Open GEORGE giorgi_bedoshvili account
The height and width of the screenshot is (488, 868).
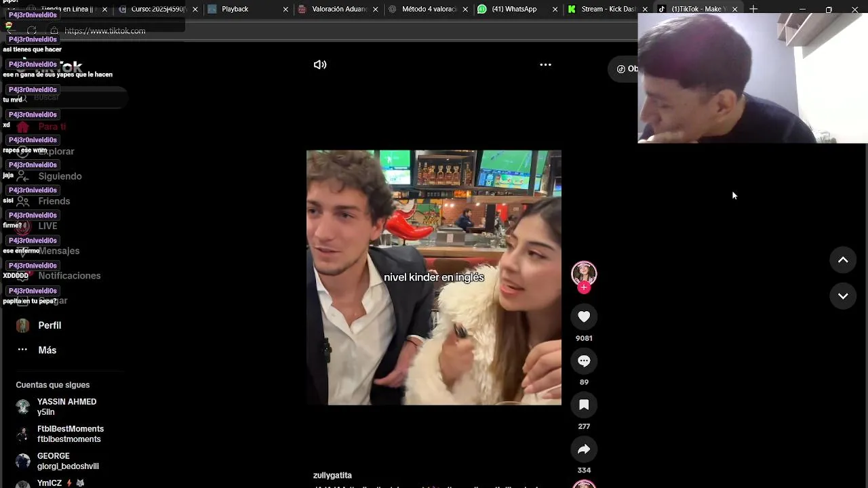tap(68, 461)
